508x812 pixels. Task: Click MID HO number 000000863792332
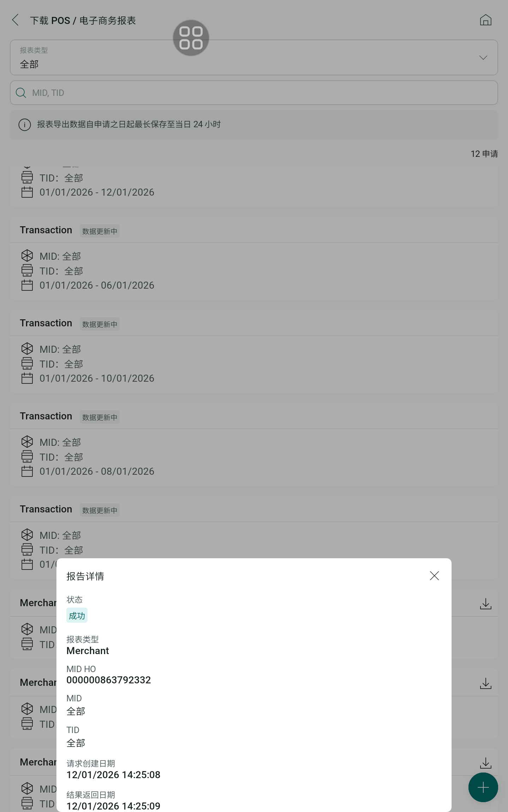109,680
